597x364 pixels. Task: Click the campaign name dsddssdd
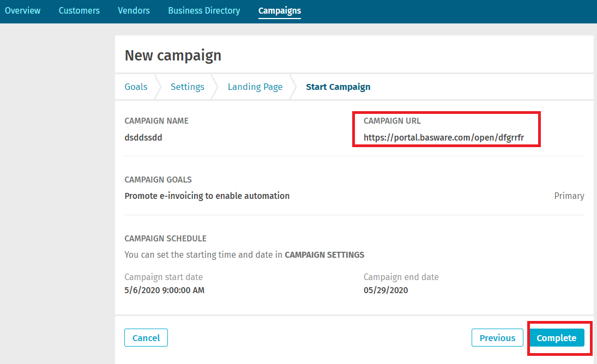[x=143, y=138]
